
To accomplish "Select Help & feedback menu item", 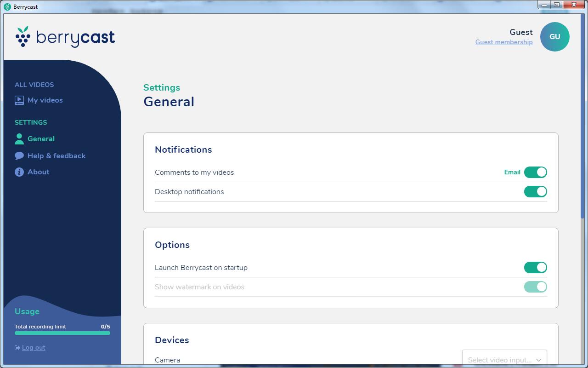I will (x=56, y=155).
